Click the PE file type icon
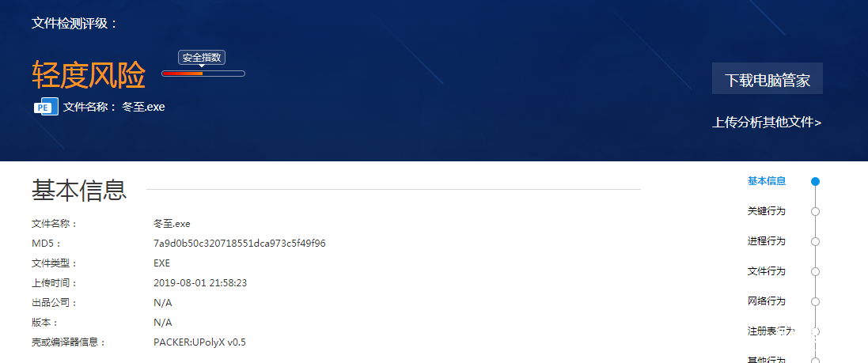The width and height of the screenshot is (868, 363). (x=46, y=106)
